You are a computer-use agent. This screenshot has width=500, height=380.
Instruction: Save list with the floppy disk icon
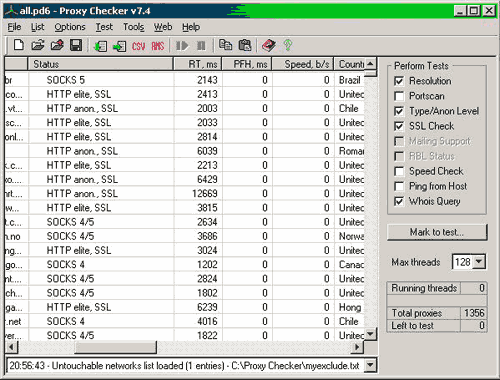tap(76, 45)
